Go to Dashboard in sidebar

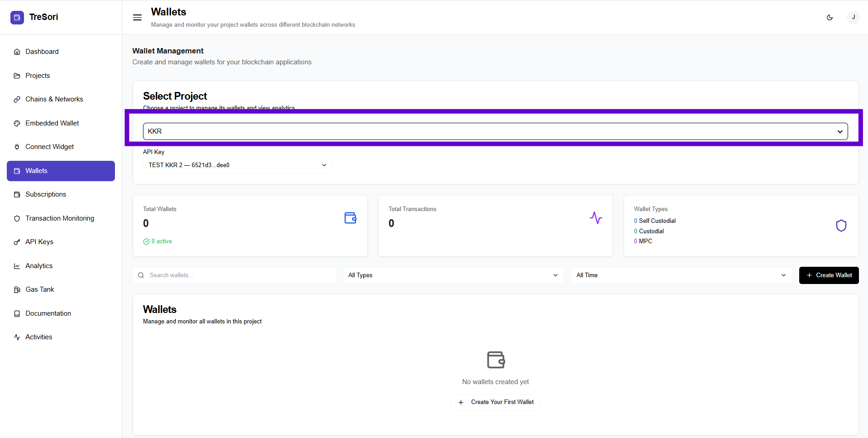(42, 52)
